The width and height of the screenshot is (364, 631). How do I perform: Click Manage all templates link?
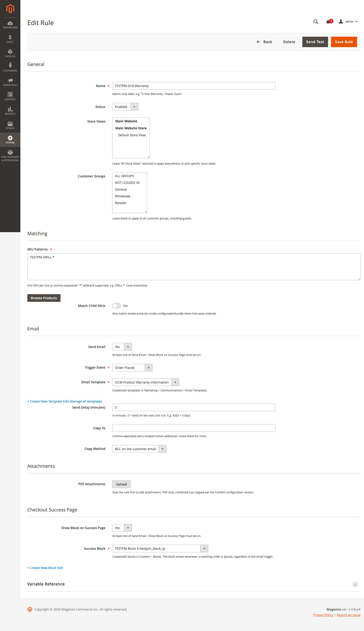[86, 401]
